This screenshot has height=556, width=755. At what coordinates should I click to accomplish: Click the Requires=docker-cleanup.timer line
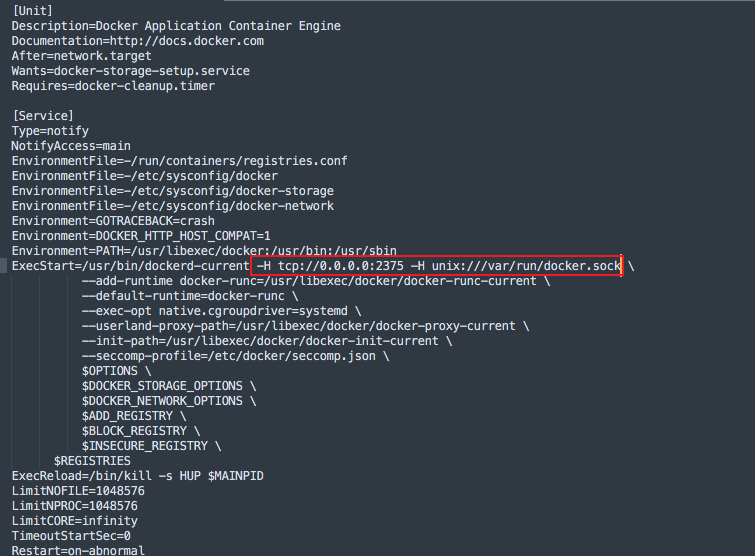113,86
